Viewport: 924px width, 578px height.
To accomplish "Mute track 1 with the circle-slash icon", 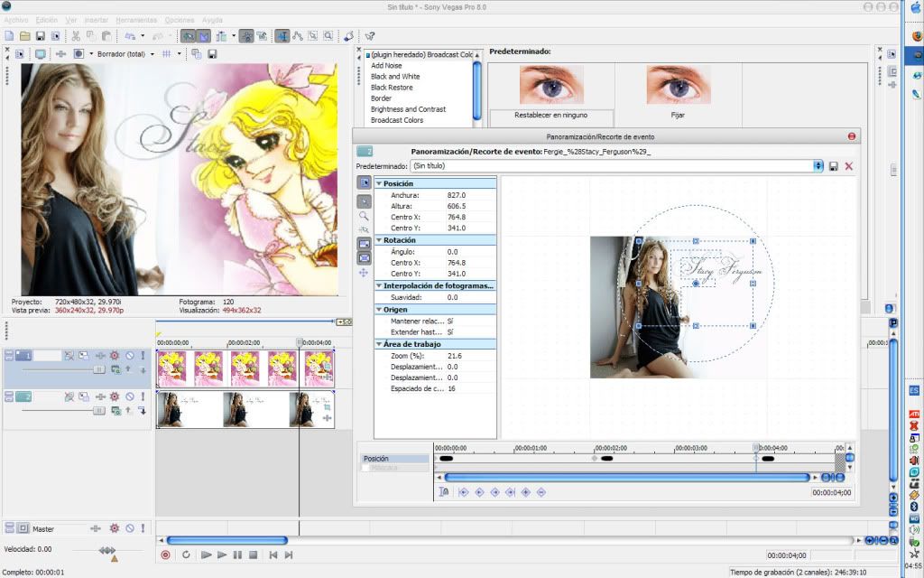I will pos(130,356).
